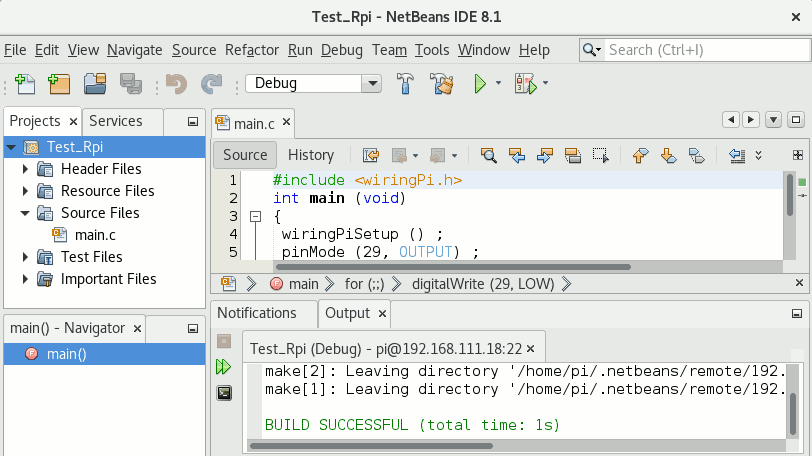Click the editor horizontal scrollbar

tap(453, 267)
